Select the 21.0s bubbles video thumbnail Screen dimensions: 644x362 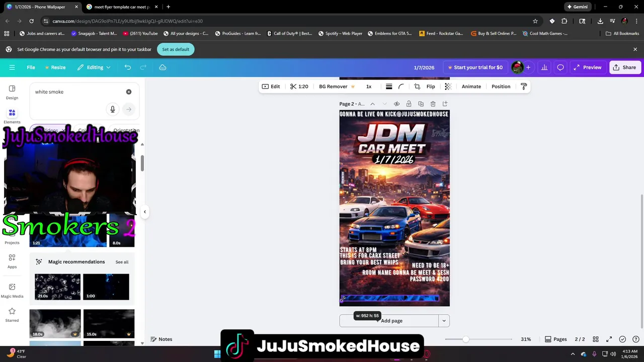pos(57,287)
